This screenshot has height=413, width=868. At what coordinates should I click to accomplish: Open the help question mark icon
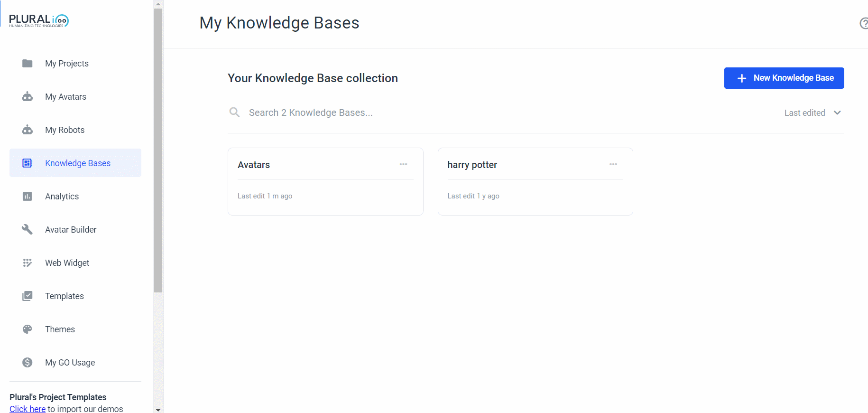click(864, 23)
